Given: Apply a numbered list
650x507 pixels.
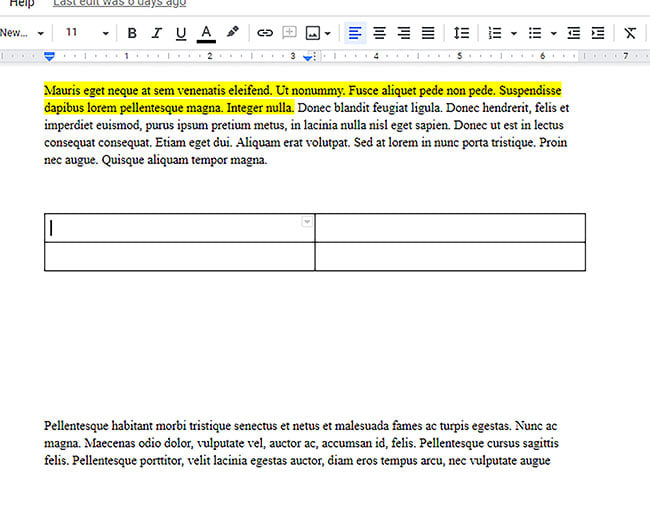Looking at the screenshot, I should click(x=495, y=33).
